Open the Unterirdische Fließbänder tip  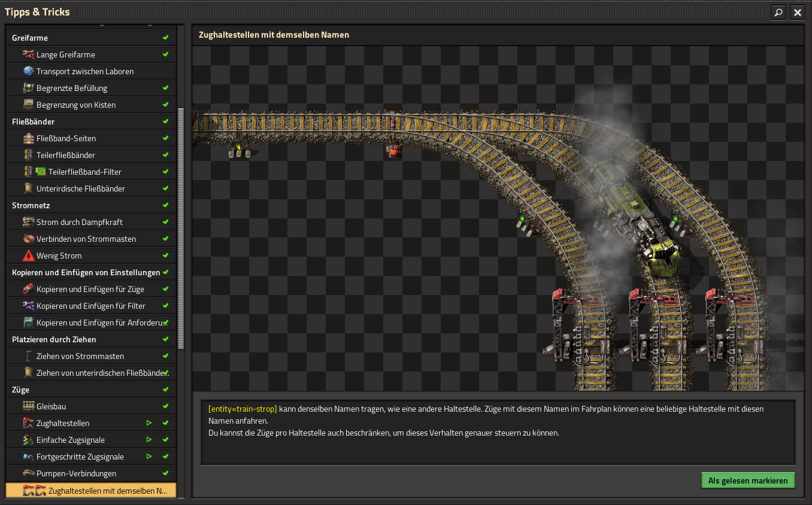click(x=80, y=188)
